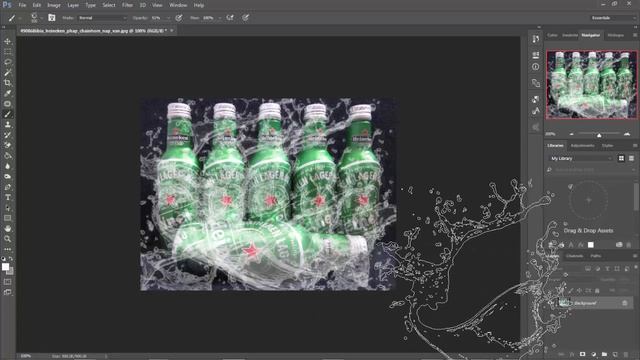Select the Brush tool in toolbox
The height and width of the screenshot is (360, 640).
point(7,114)
